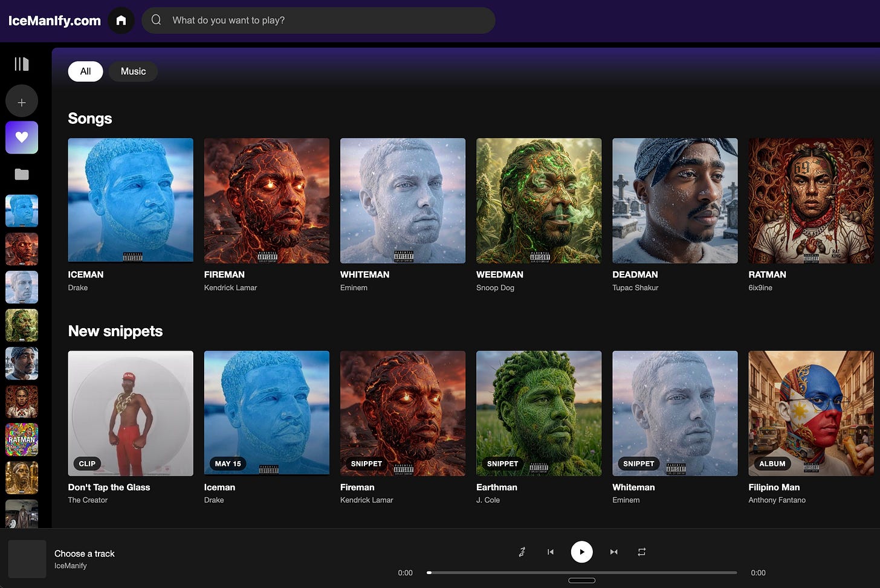Open Filipino Man album cover
Screen dimensions: 880x588
click(811, 413)
